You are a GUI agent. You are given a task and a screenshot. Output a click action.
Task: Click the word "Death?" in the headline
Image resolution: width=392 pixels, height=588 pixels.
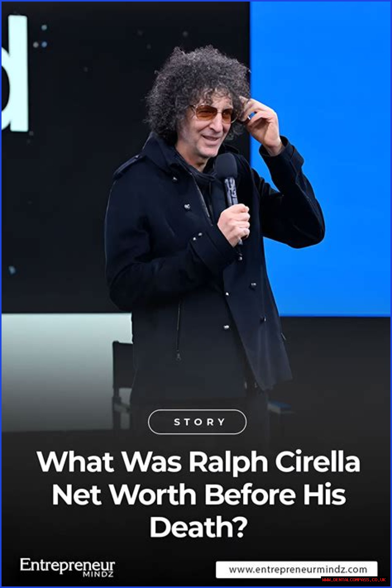pyautogui.click(x=198, y=528)
